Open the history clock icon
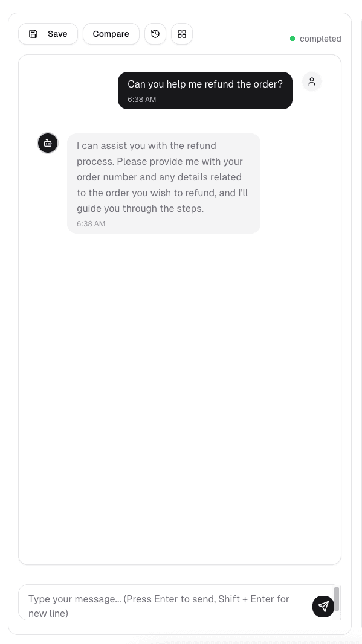The width and height of the screenshot is (362, 644). coord(155,34)
